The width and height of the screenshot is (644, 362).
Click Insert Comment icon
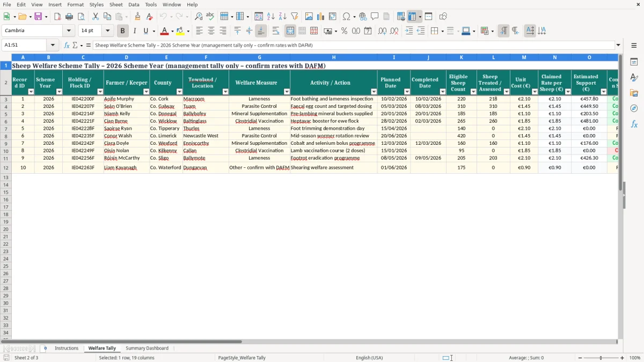(375, 17)
